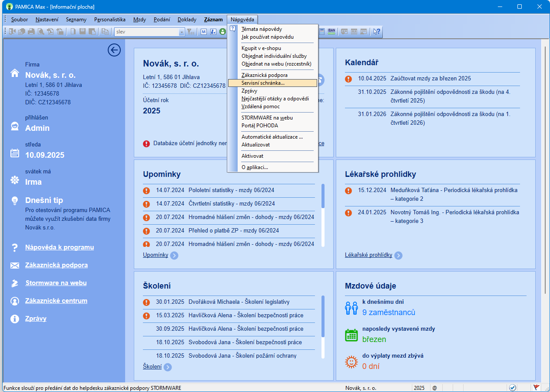Screen dimensions: 550x392
Task: Collapse the sidebar with back arrow
Action: click(114, 50)
